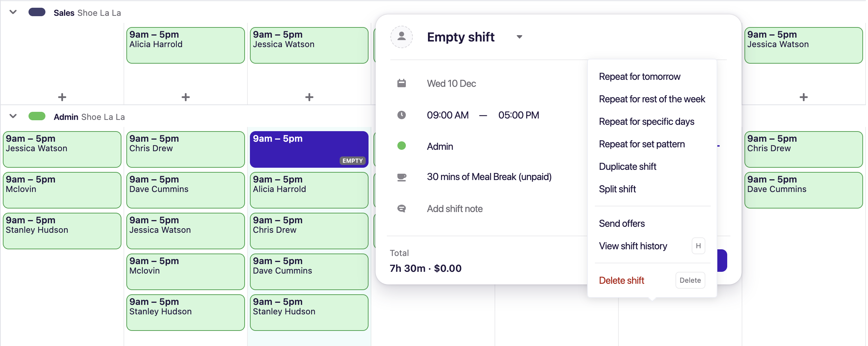Collapse the Admin Shoe La La section
Image resolution: width=868 pixels, height=346 pixels.
(13, 116)
